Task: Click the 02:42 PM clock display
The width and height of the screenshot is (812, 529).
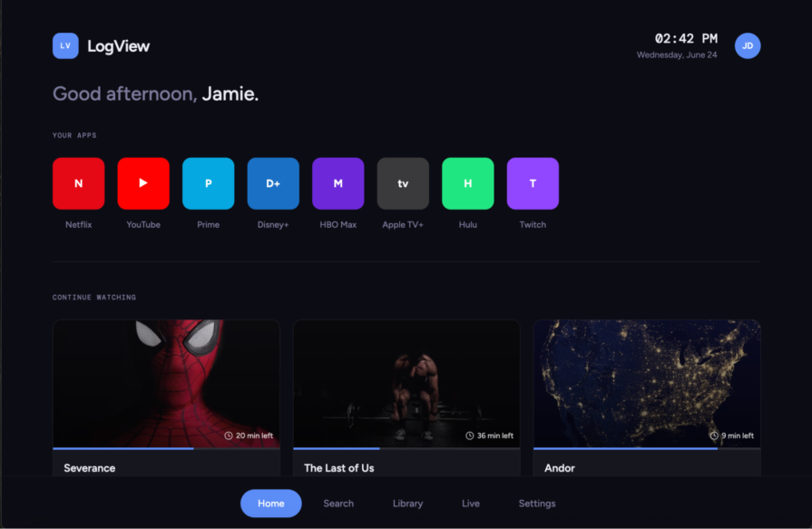Action: (x=686, y=39)
